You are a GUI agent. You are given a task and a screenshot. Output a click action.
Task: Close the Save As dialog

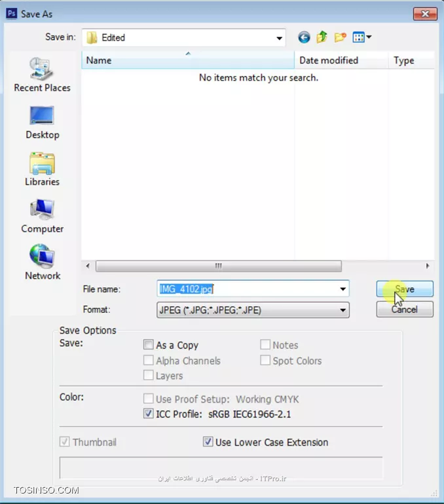(x=425, y=14)
